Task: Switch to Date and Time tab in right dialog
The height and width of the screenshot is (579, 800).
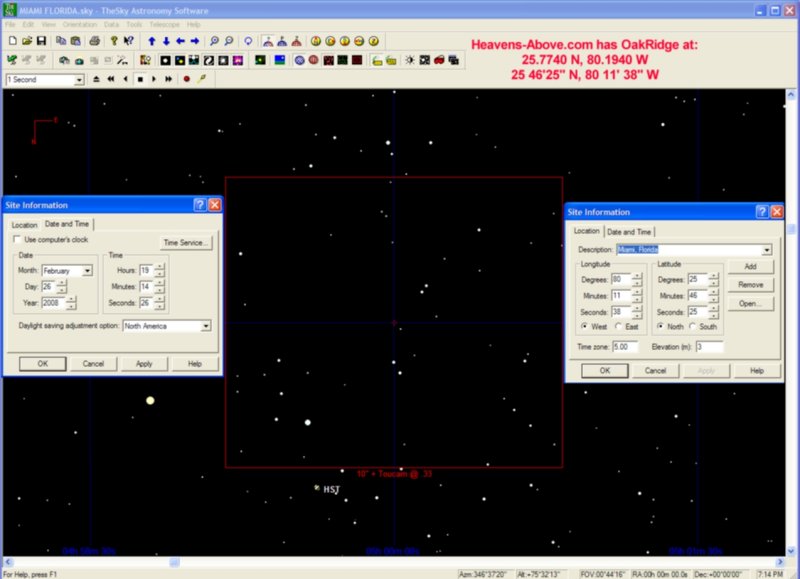Action: (x=629, y=232)
